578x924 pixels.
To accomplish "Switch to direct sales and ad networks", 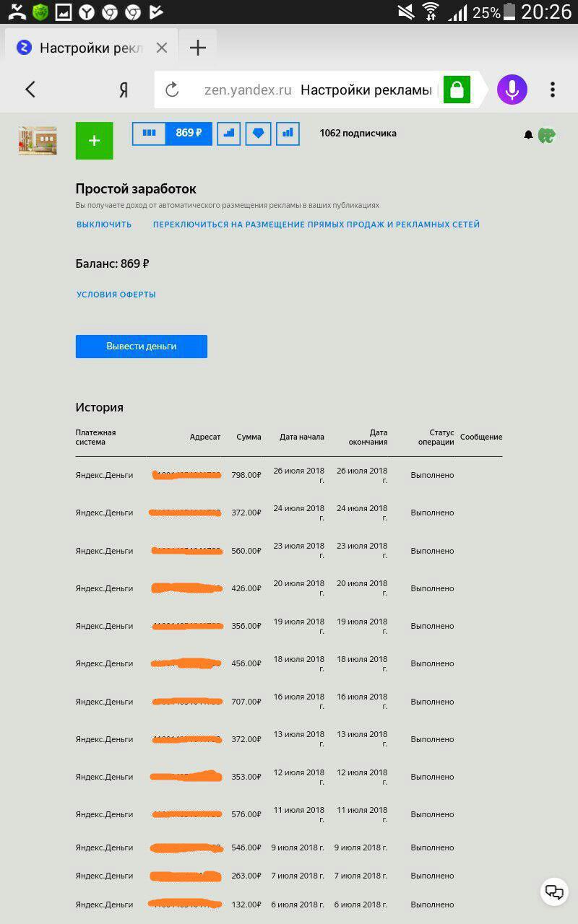I will (x=316, y=225).
